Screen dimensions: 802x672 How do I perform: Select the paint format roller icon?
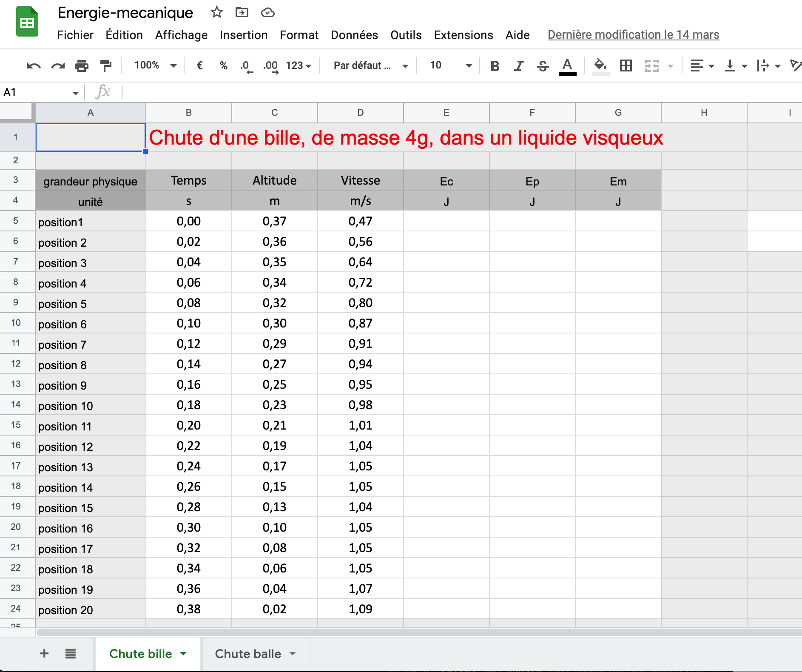105,66
